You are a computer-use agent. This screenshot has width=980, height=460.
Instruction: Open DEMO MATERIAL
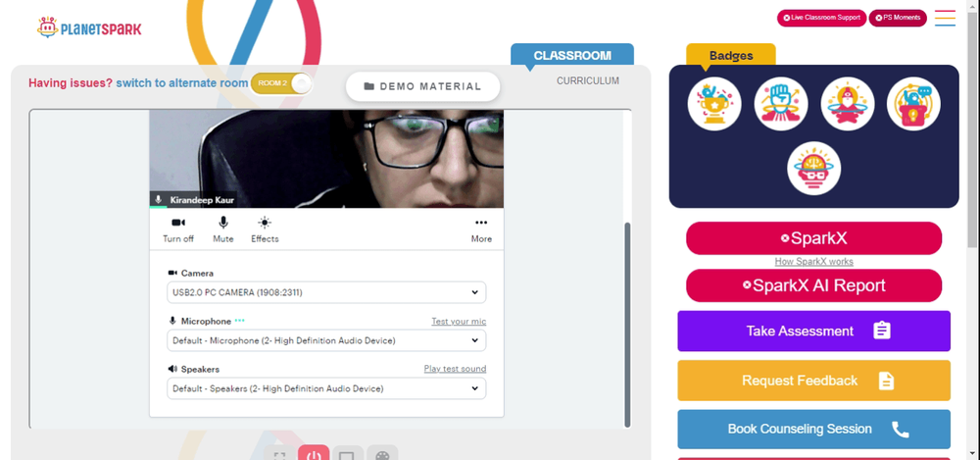423,86
